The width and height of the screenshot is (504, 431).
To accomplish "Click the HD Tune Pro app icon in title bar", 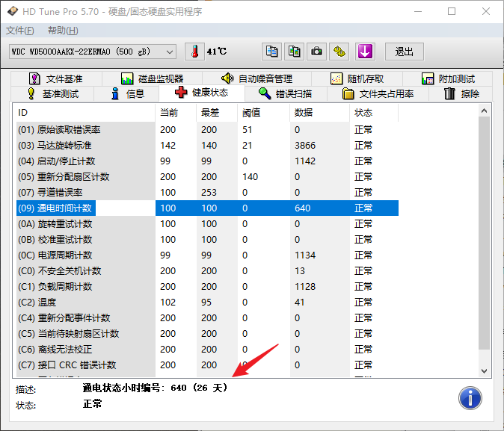I will click(x=12, y=11).
